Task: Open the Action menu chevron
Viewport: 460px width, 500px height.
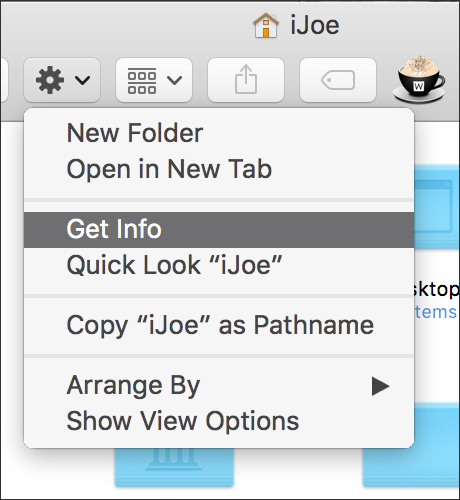Action: pyautogui.click(x=82, y=80)
